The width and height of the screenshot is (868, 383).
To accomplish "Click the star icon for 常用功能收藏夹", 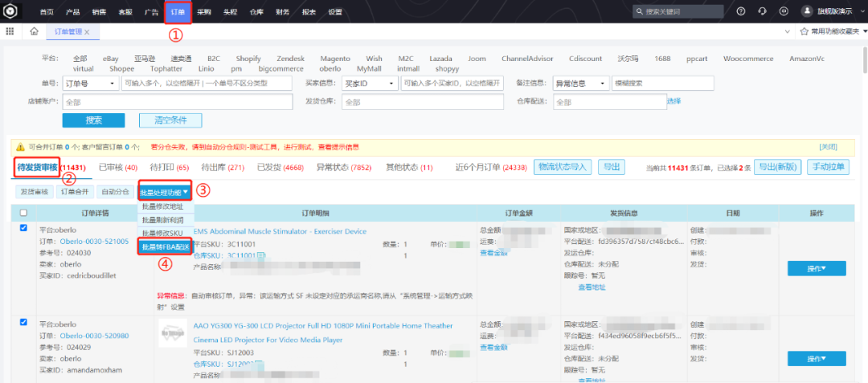I will (805, 31).
